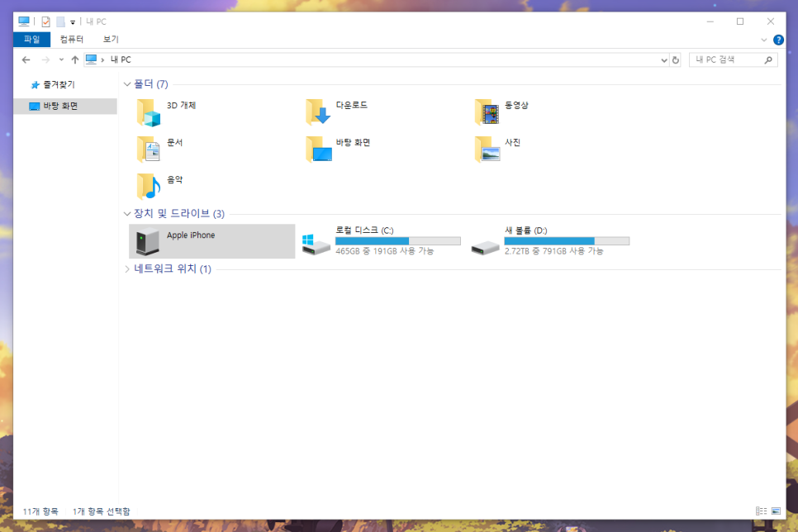Open the 음악 folder icon
This screenshot has height=532, width=798.
pos(149,187)
